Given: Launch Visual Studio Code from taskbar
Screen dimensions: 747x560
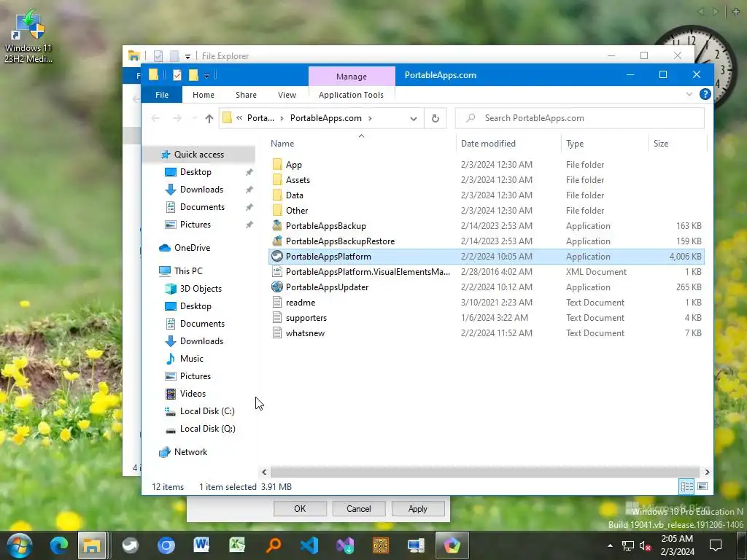Looking at the screenshot, I should 309,545.
